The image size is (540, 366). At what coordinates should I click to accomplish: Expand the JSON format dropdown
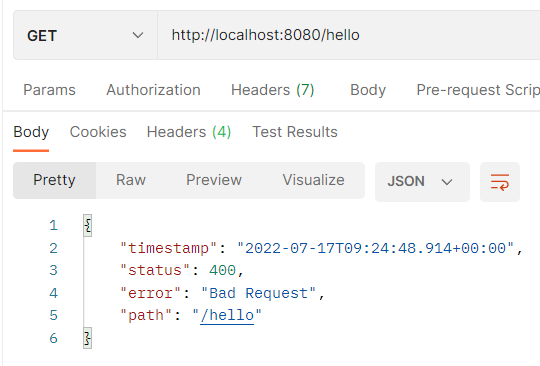tap(422, 182)
